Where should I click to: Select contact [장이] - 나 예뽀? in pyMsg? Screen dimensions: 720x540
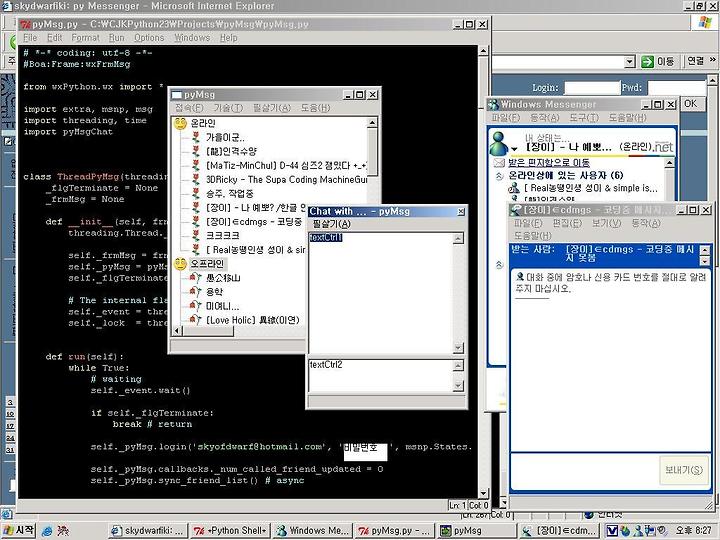point(255,208)
